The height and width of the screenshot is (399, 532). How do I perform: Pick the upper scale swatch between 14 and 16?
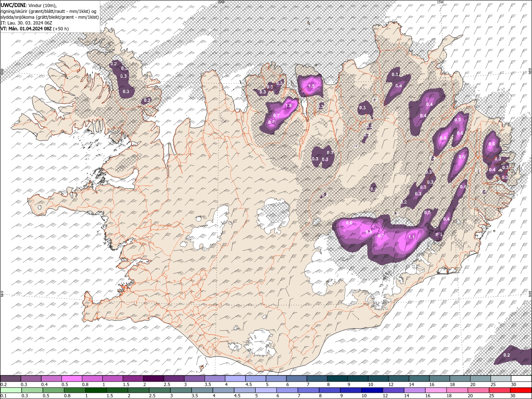pyautogui.click(x=419, y=379)
